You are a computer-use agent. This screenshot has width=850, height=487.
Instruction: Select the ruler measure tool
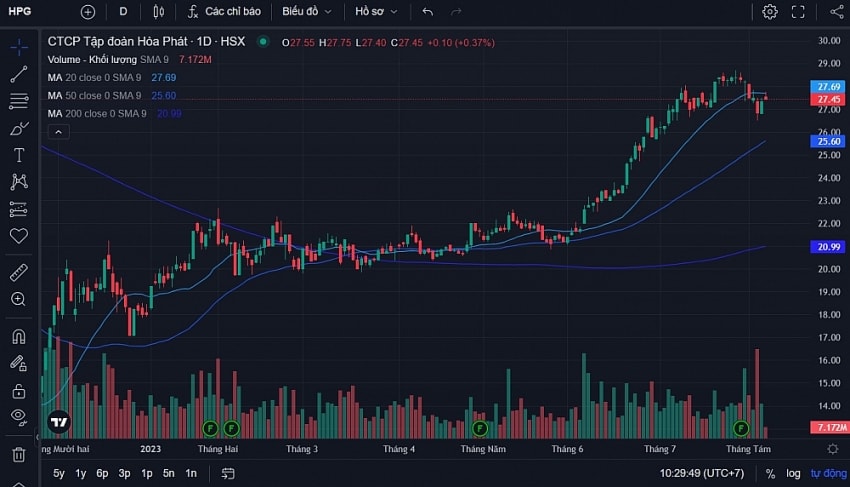(19, 272)
